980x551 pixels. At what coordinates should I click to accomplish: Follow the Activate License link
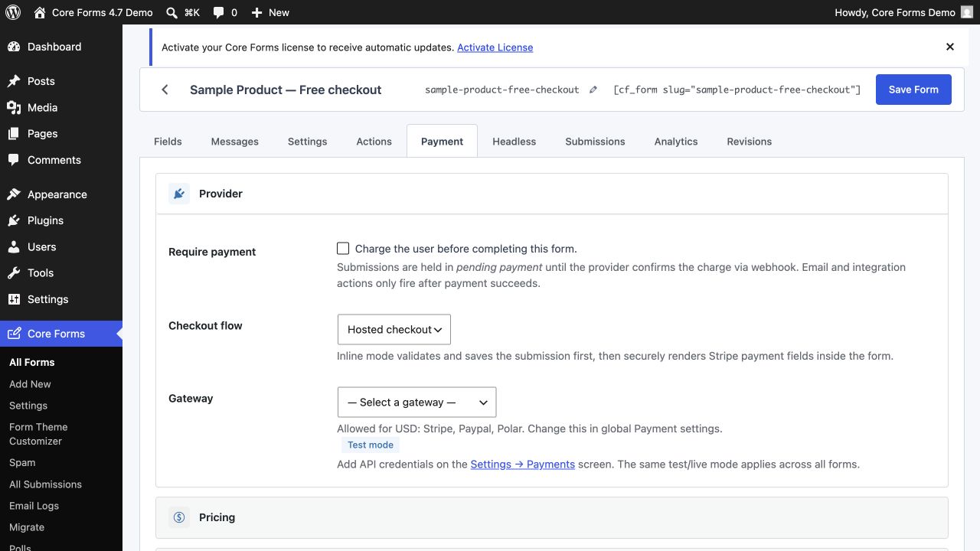pos(495,47)
